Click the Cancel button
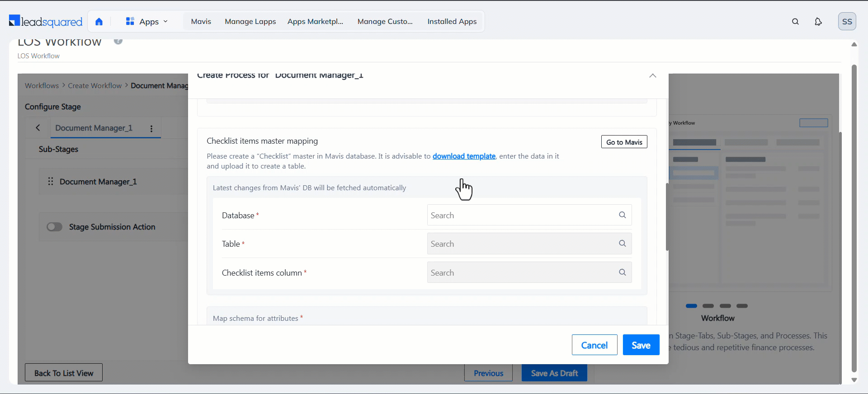This screenshot has height=394, width=868. (594, 345)
